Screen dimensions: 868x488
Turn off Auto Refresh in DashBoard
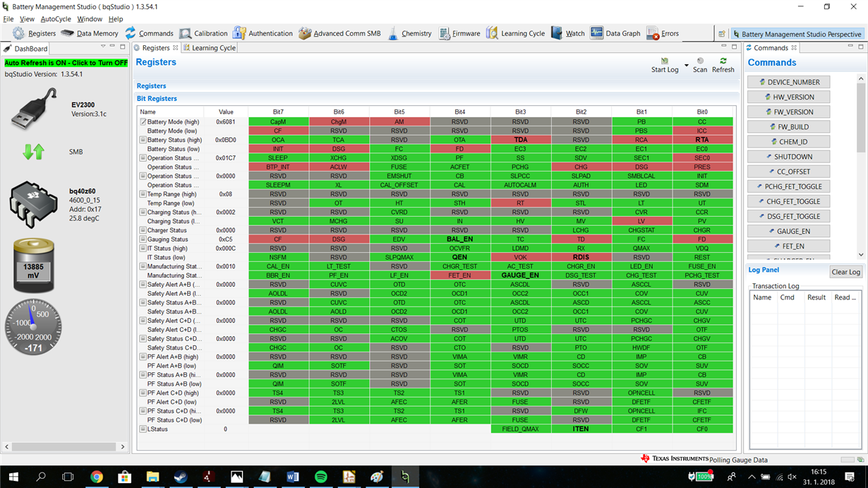[66, 63]
